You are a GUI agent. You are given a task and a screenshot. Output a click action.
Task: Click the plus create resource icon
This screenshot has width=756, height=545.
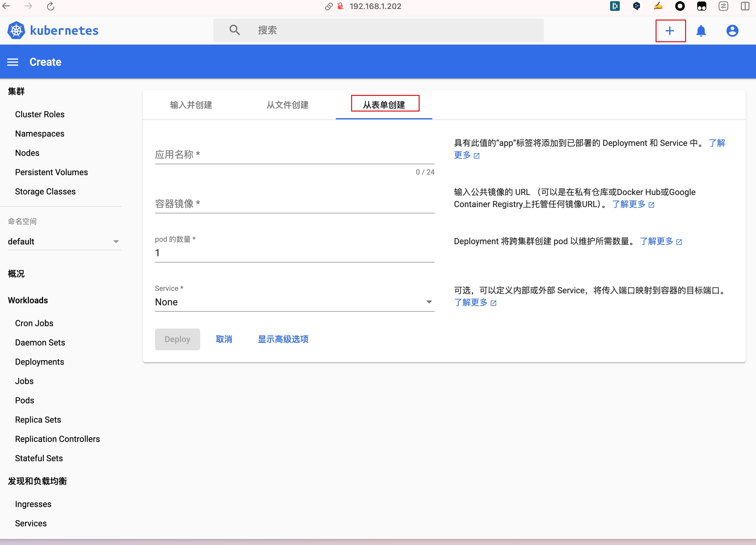(x=669, y=31)
